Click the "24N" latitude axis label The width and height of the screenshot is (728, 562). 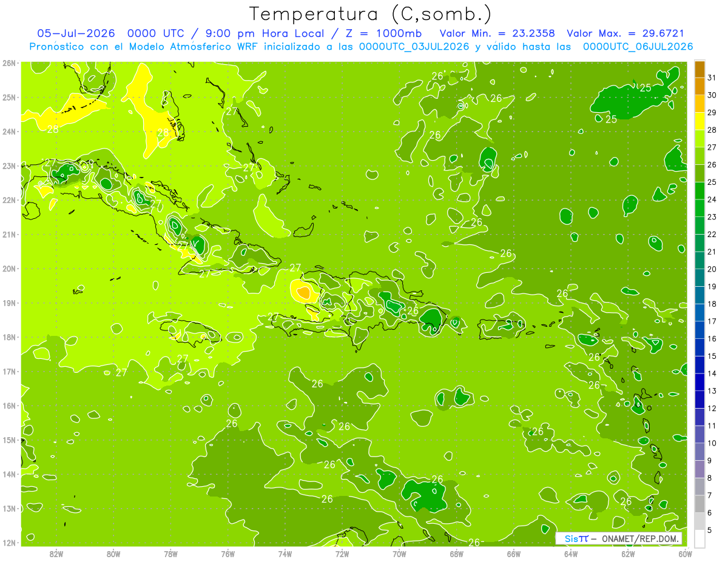(x=9, y=132)
